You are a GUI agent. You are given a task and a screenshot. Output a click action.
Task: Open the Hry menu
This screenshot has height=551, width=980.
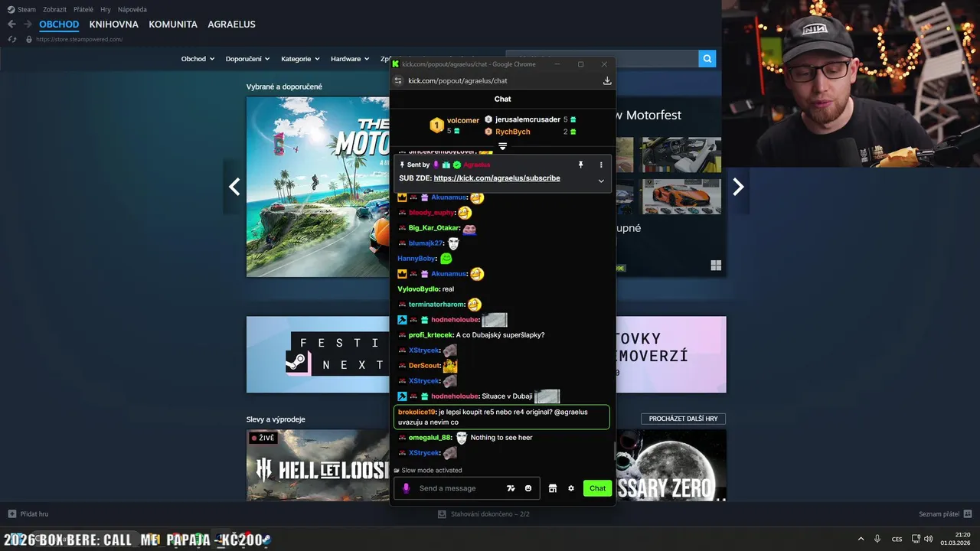pyautogui.click(x=106, y=9)
